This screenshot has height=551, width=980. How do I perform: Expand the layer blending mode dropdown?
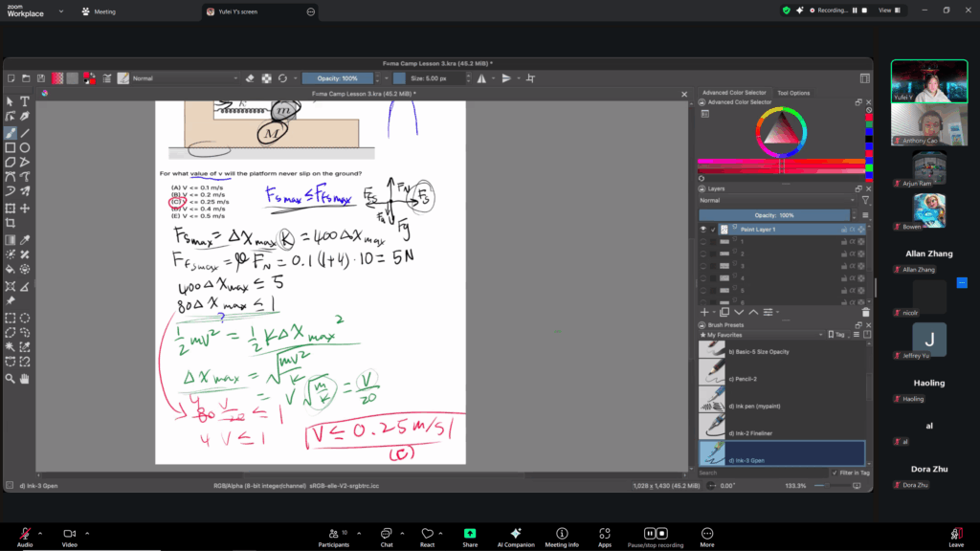pyautogui.click(x=775, y=201)
